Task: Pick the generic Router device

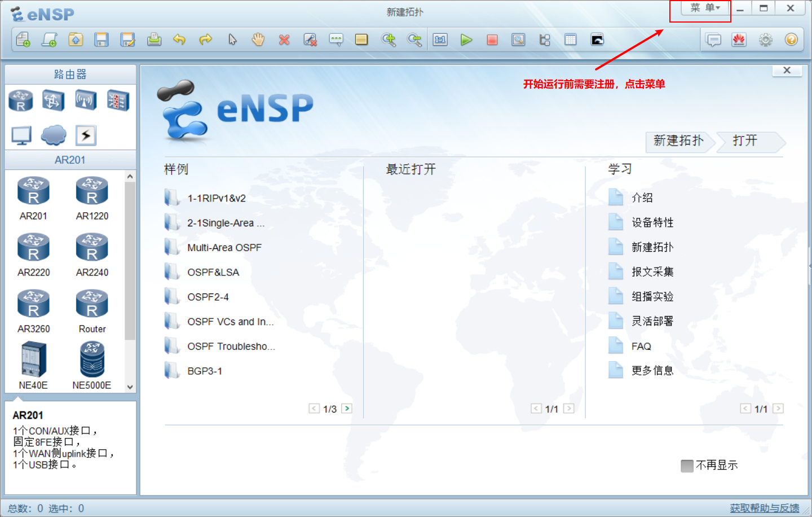Action: (92, 311)
